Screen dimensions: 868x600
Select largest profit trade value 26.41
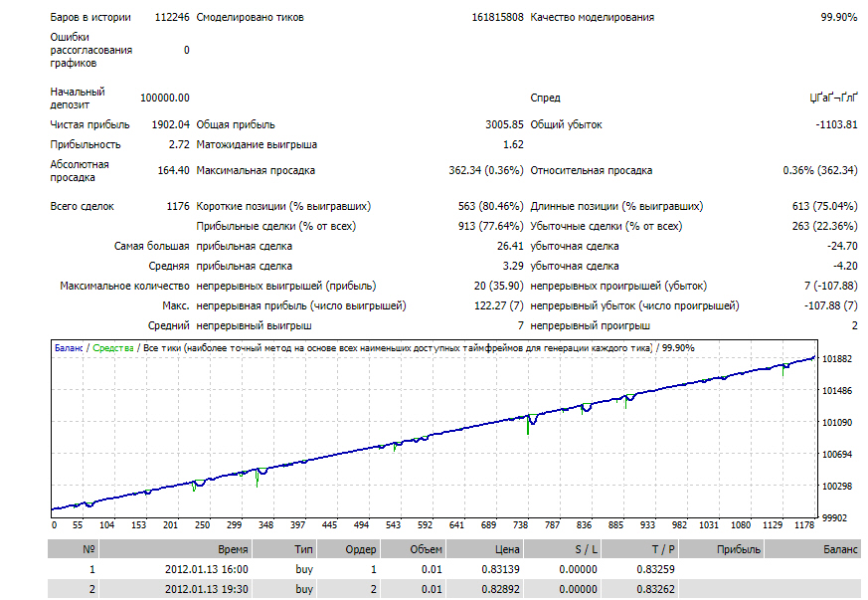pyautogui.click(x=510, y=247)
